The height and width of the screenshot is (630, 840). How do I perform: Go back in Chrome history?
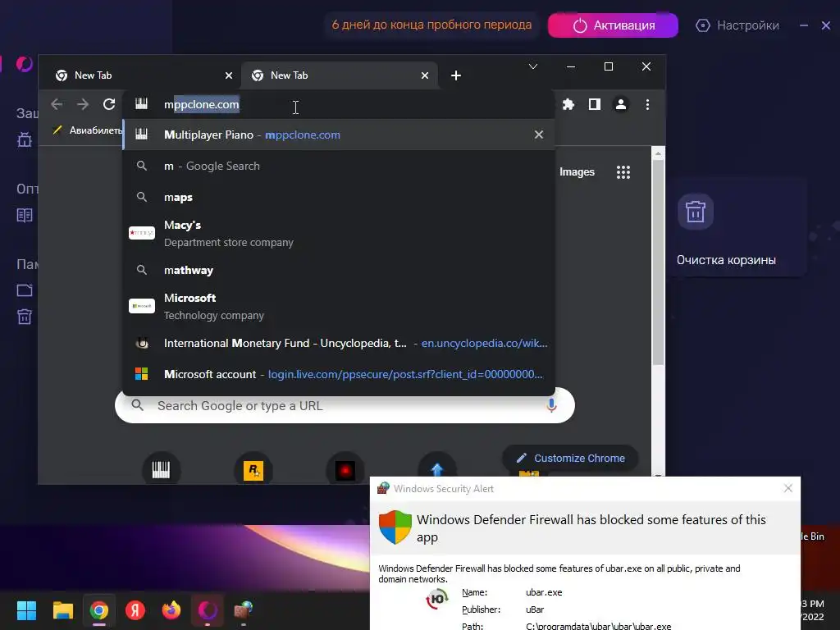pos(57,104)
